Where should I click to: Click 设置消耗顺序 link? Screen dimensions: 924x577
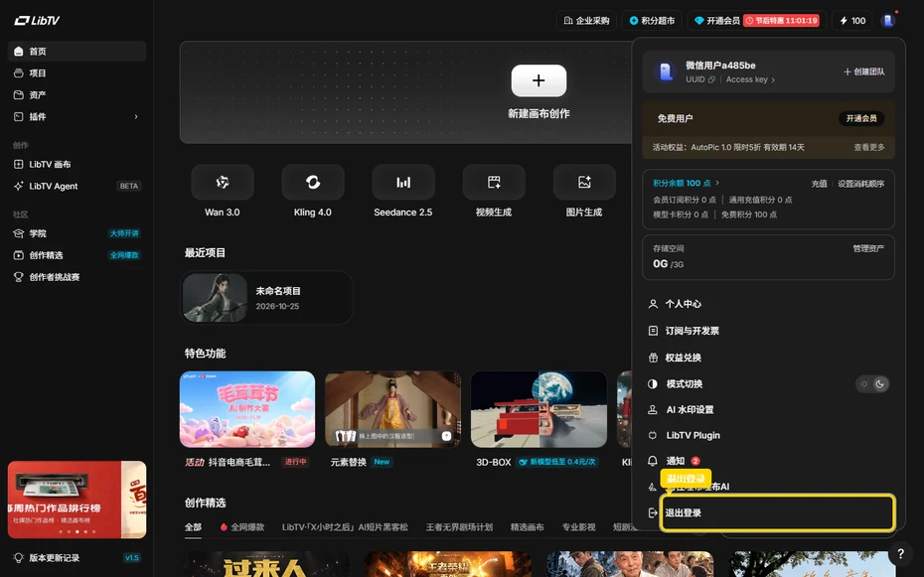861,184
